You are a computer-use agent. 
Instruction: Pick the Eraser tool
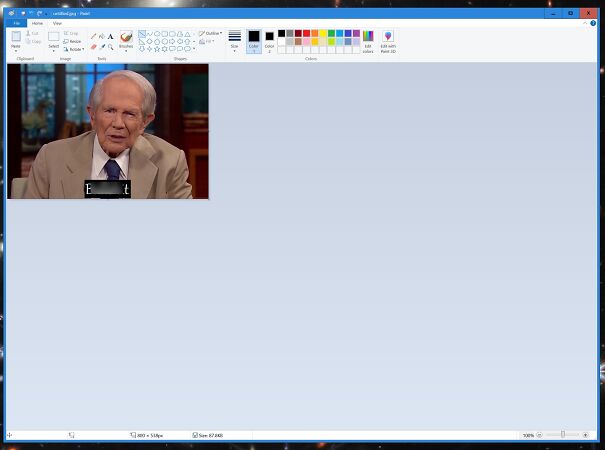pos(94,46)
